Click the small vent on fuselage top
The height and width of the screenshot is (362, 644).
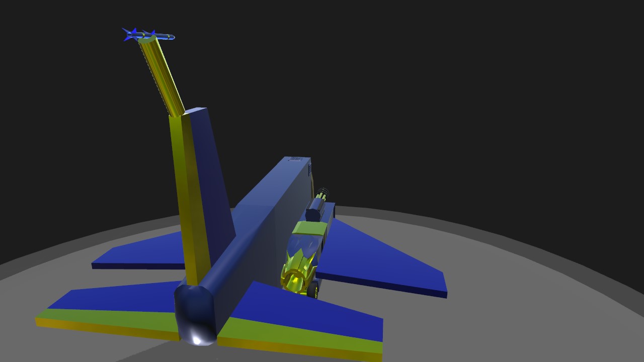(x=295, y=159)
